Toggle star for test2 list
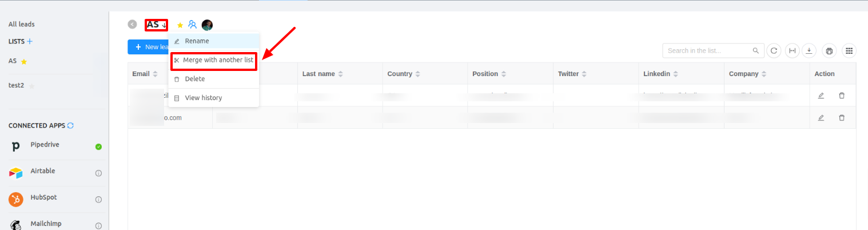This screenshot has width=868, height=230. point(32,86)
